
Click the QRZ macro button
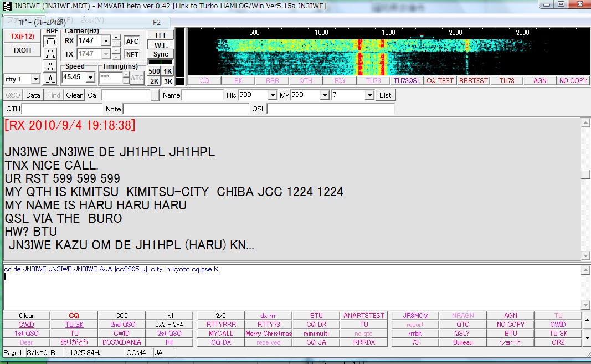point(558,342)
